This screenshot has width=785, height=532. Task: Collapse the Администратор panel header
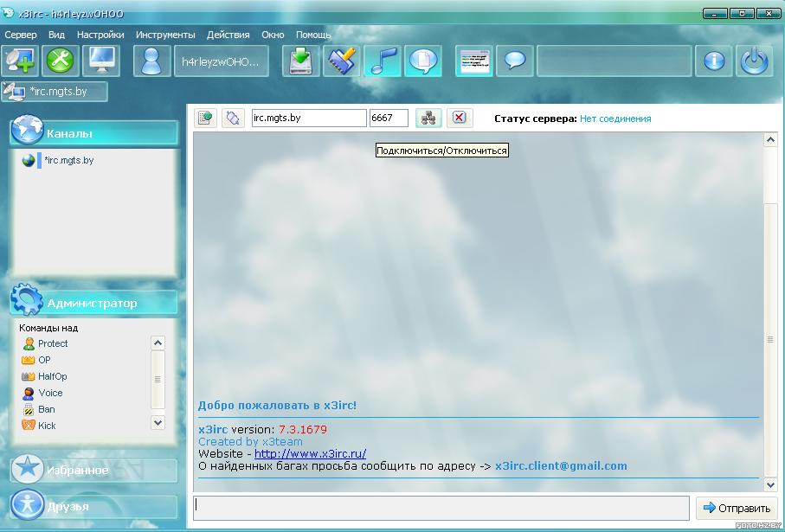pyautogui.click(x=94, y=303)
